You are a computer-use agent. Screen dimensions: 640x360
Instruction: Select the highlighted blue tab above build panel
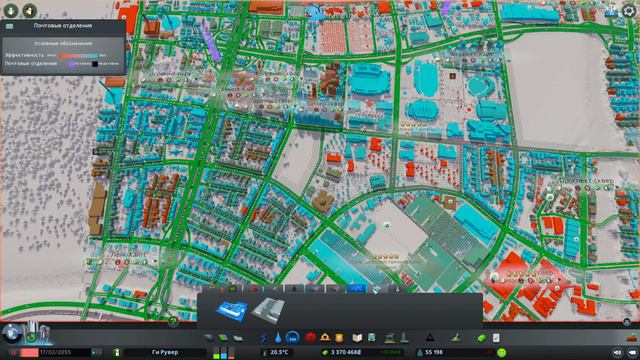pyautogui.click(x=356, y=289)
